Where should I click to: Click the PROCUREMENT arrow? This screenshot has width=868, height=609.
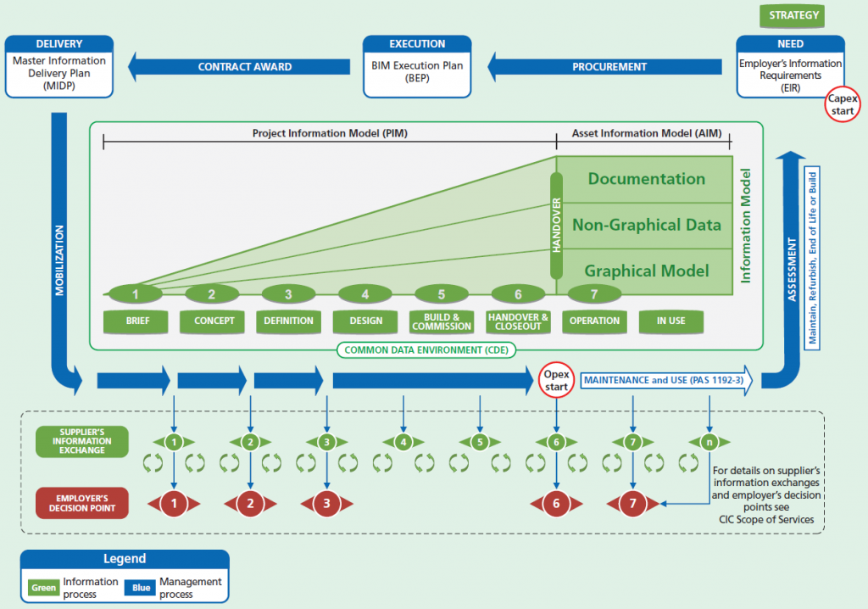pyautogui.click(x=604, y=67)
